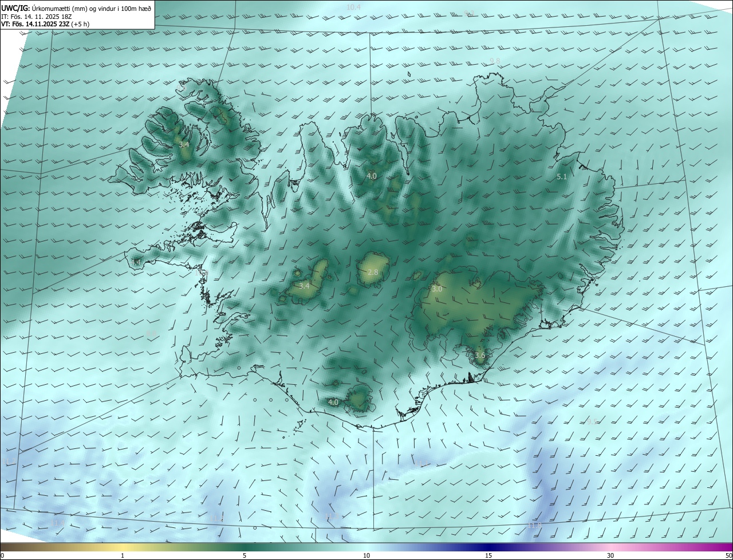
Task: Click the colour bar tick label 1
Action: coord(123,555)
